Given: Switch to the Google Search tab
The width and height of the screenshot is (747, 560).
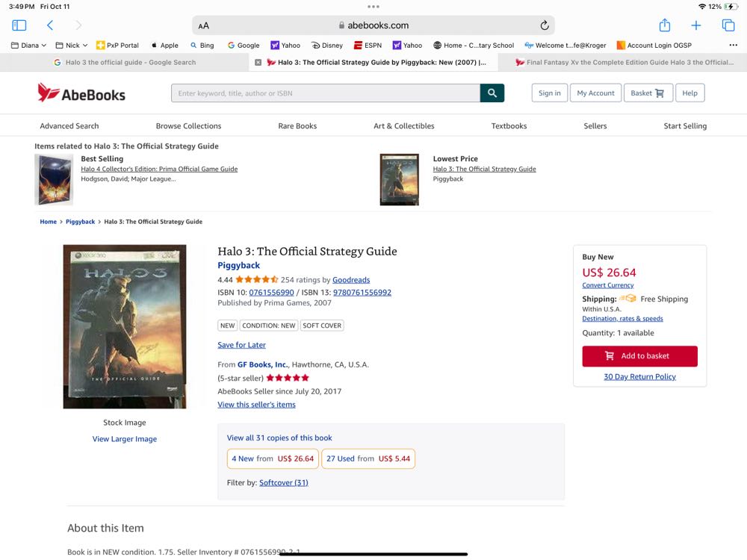Looking at the screenshot, I should click(125, 63).
